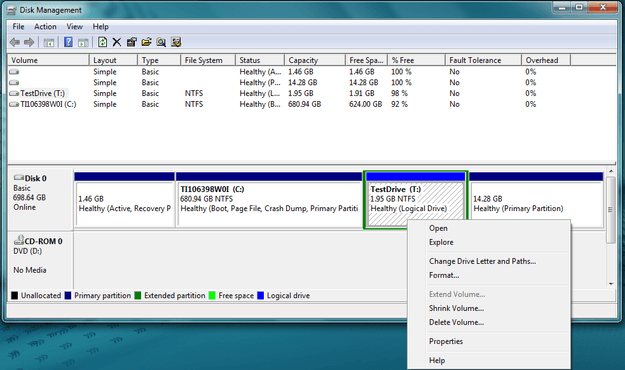Click the TestDrive (T:) volume icon in list
Viewport: 625px width, 370px height.
click(14, 93)
